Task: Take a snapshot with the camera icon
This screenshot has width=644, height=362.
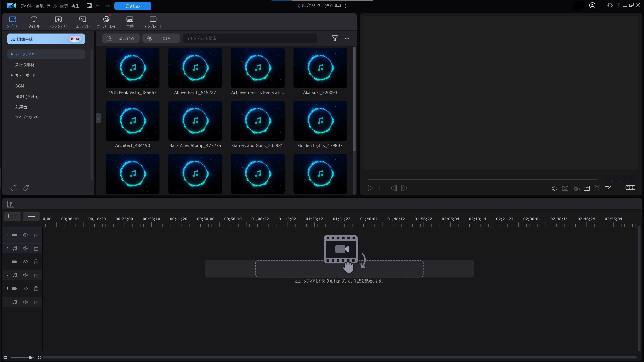Action: coord(565,188)
